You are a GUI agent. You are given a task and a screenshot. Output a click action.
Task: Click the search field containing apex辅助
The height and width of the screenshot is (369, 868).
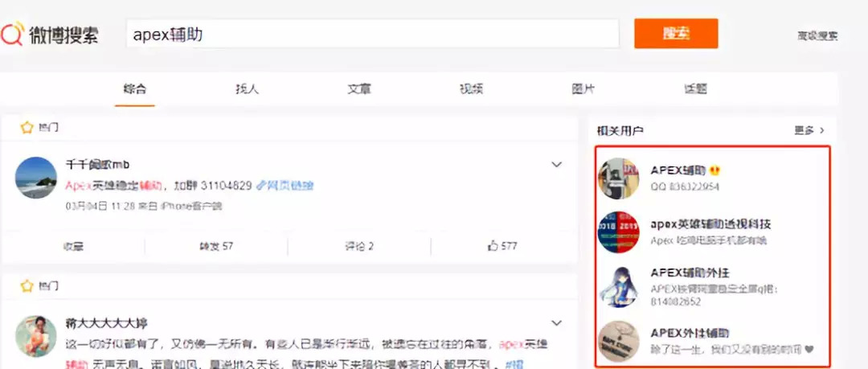click(373, 34)
